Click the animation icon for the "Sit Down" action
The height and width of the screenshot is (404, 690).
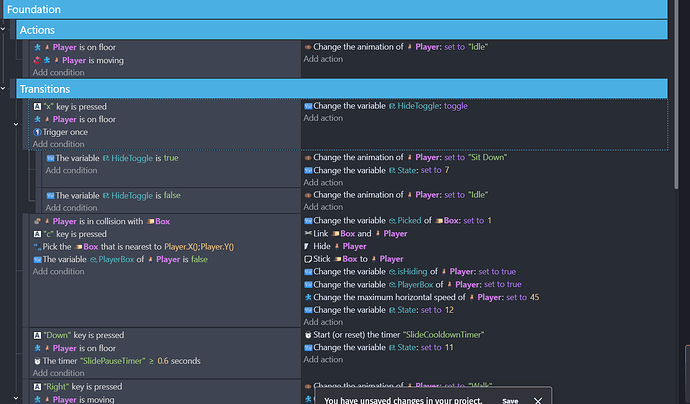pos(308,157)
